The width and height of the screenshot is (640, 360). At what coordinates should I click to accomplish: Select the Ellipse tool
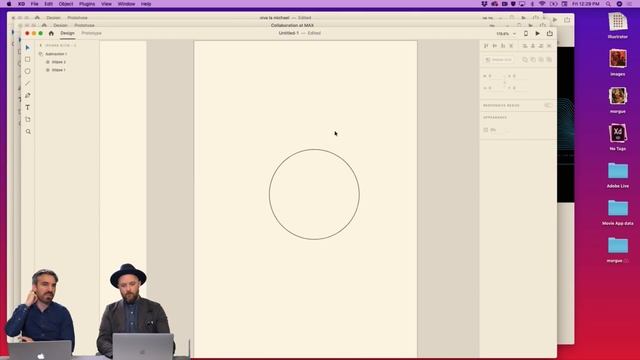28,71
